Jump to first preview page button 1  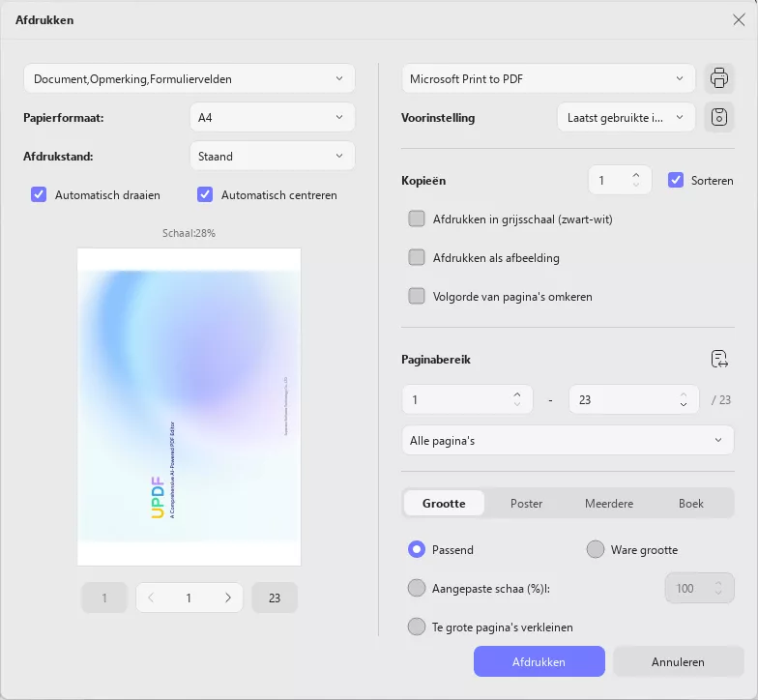click(104, 598)
